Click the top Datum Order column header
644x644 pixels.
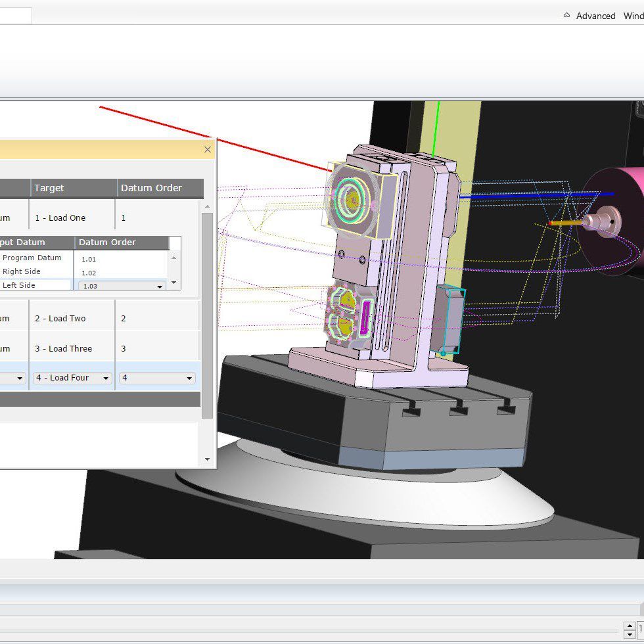(x=151, y=188)
